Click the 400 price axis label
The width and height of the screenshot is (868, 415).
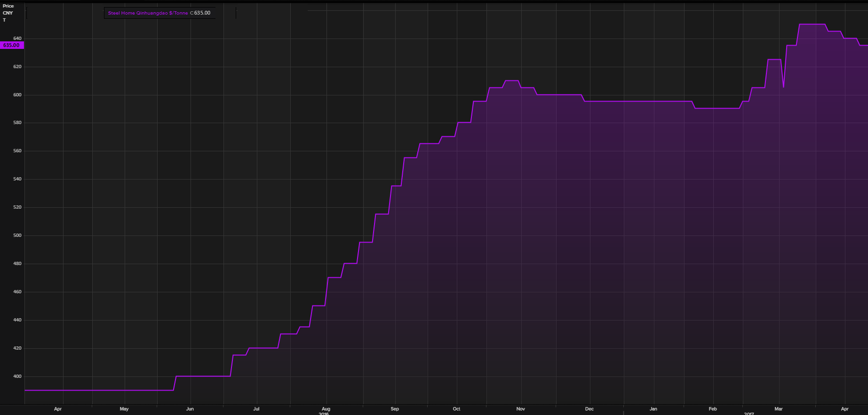(17, 376)
